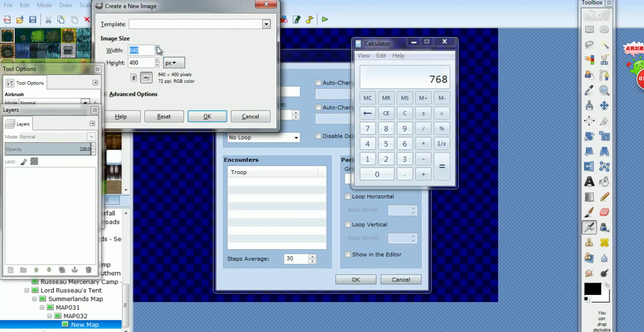This screenshot has height=332, width=644.
Task: Select the Flip tool
Action: click(589, 166)
